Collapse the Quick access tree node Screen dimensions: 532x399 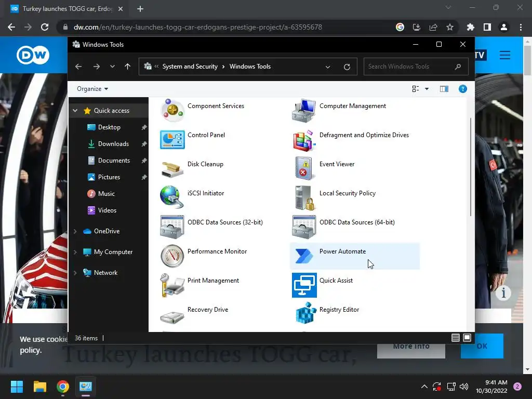point(75,111)
